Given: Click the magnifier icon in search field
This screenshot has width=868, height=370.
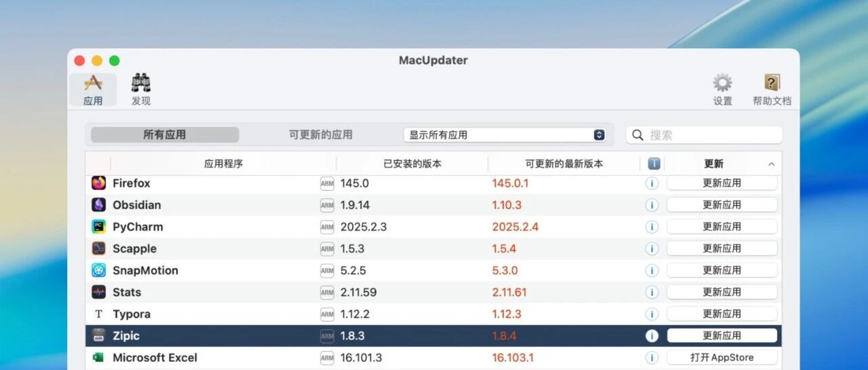Looking at the screenshot, I should click(637, 135).
